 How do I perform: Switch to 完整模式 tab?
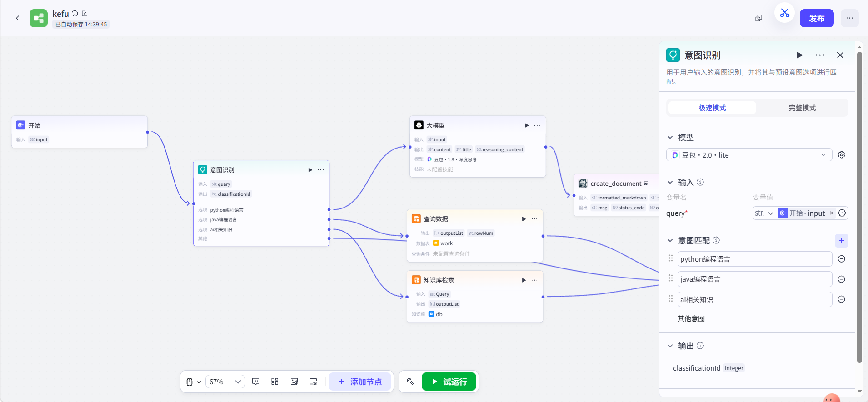tap(802, 108)
